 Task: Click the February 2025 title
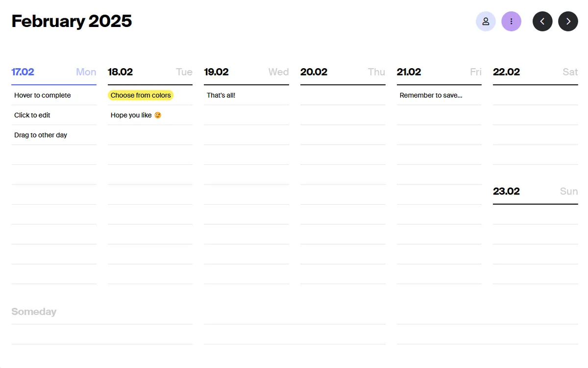pyautogui.click(x=72, y=21)
